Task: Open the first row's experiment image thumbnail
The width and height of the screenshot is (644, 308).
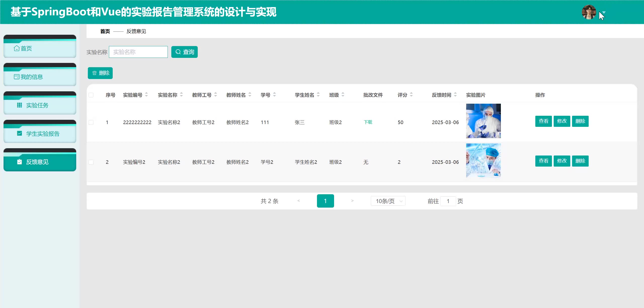Action: [x=483, y=121]
